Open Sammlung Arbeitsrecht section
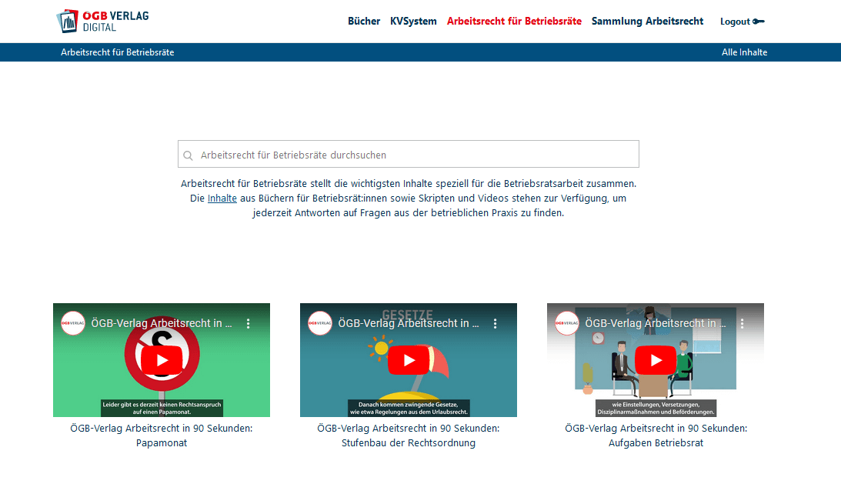The width and height of the screenshot is (841, 504). click(647, 22)
